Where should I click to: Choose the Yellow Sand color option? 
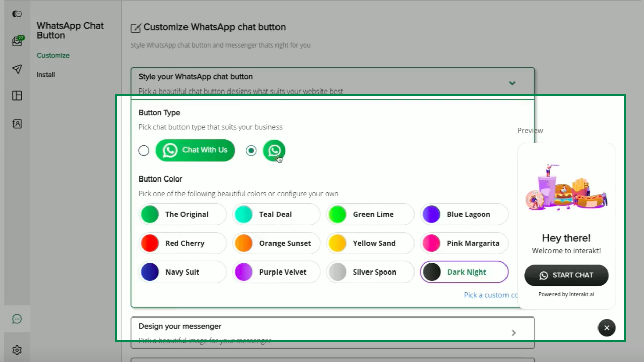click(x=370, y=243)
